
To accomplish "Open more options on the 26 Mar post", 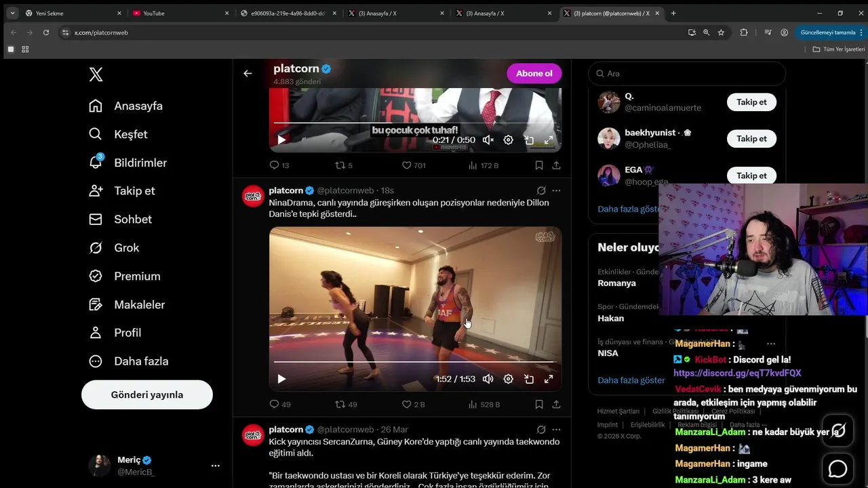I will 556,430.
